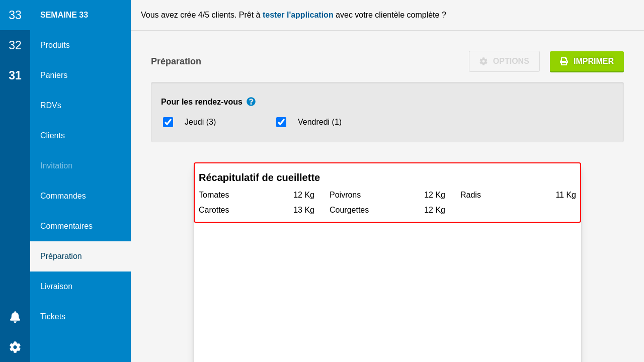Select week 31 in sidebar
Image resolution: width=644 pixels, height=362 pixels.
point(15,75)
